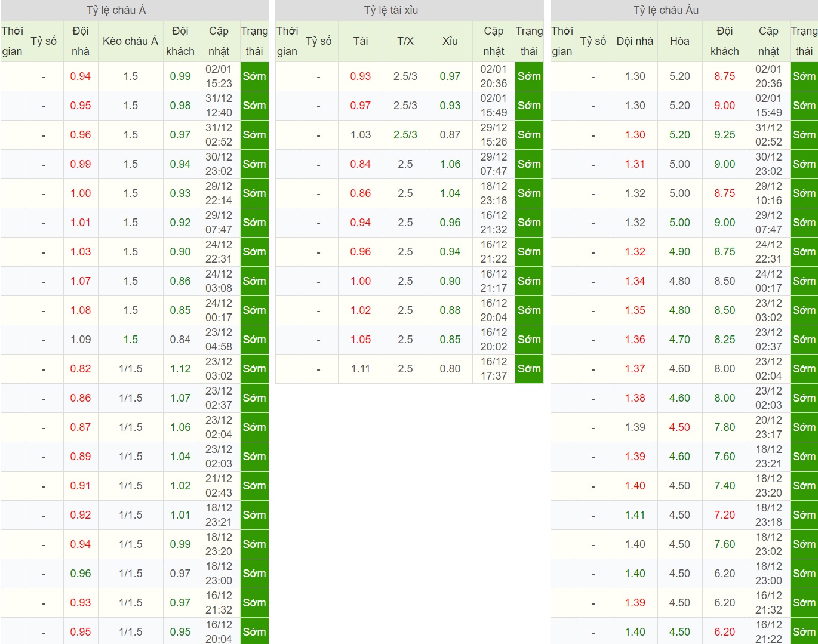Click the 8.25 away odds in European table
Image resolution: width=818 pixels, height=644 pixels.
(725, 340)
